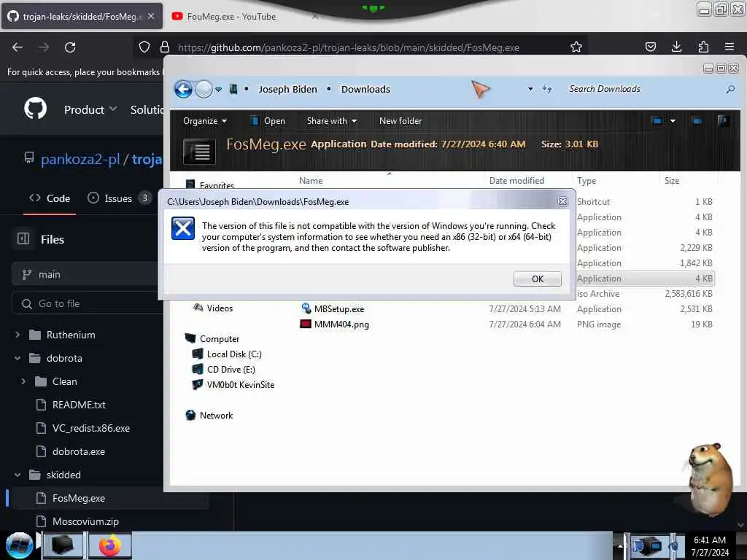Close the trojan-leaks browser tab

coord(151,16)
